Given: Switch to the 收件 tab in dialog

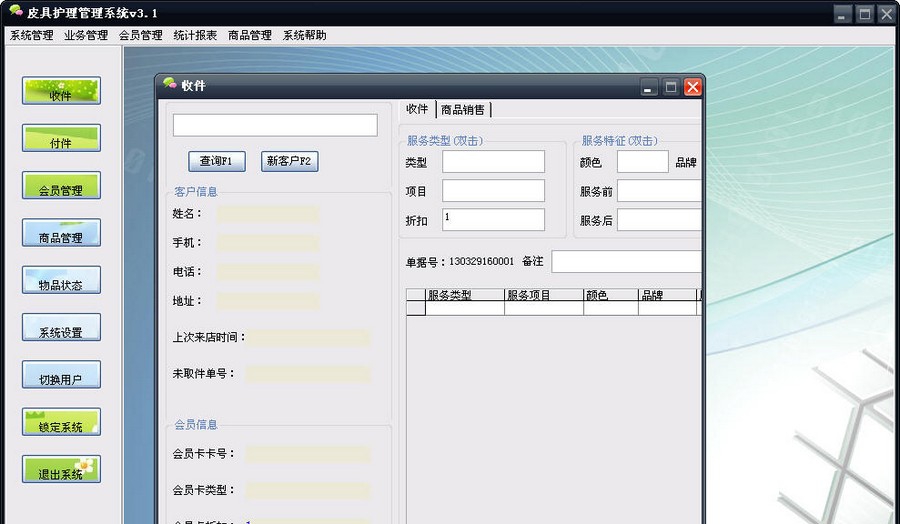Looking at the screenshot, I should 417,109.
